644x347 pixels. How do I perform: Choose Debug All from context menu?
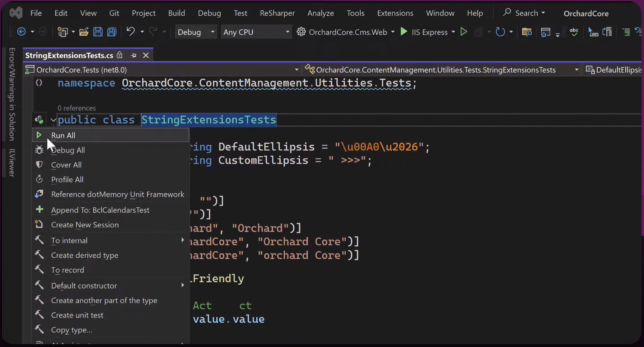(111, 150)
